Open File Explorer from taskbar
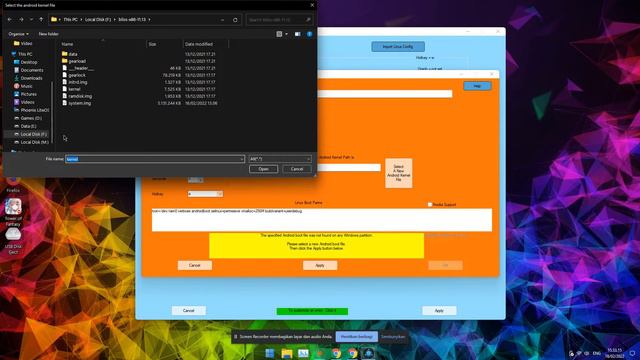 (x=287, y=353)
